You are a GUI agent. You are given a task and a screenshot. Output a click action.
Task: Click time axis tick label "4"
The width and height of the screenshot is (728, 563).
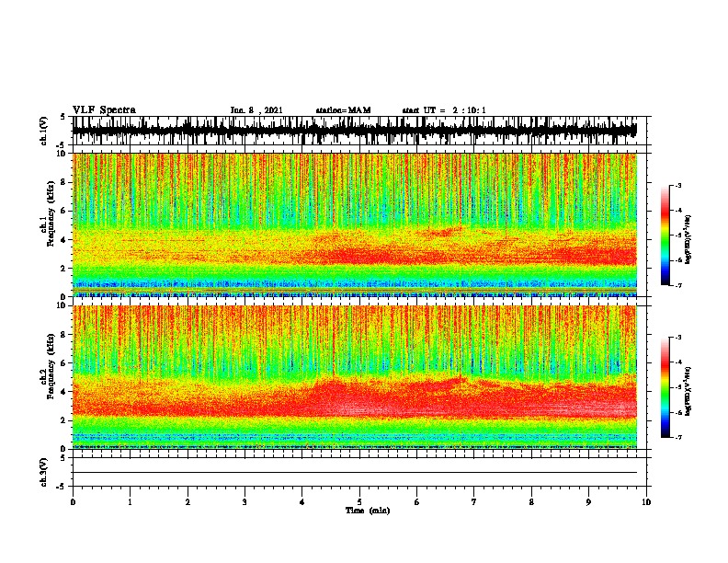302,502
